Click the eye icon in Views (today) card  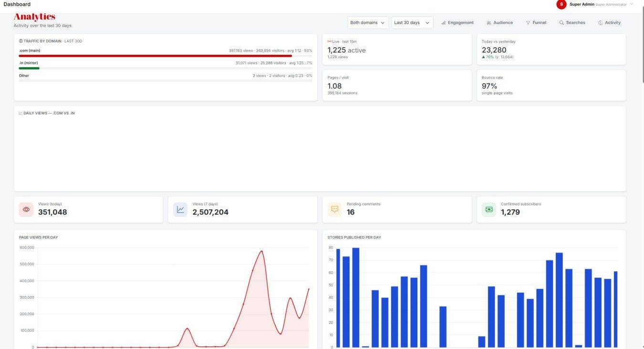26,209
